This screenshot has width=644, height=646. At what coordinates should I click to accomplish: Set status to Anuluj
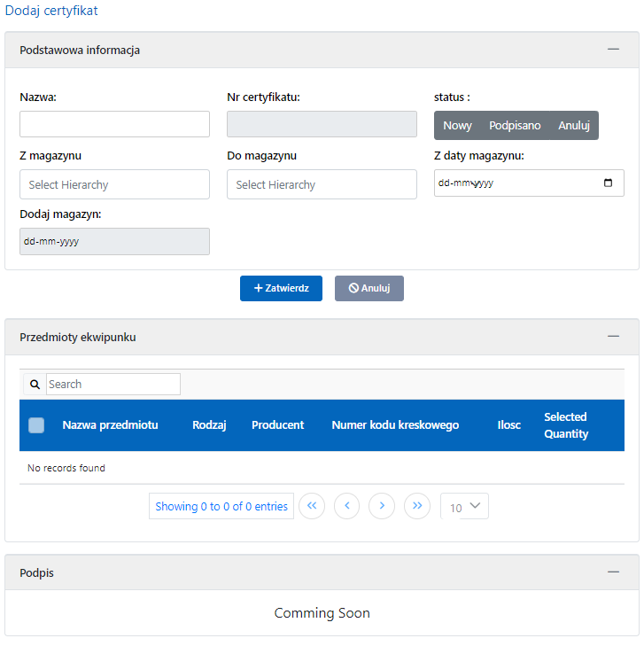tap(574, 126)
